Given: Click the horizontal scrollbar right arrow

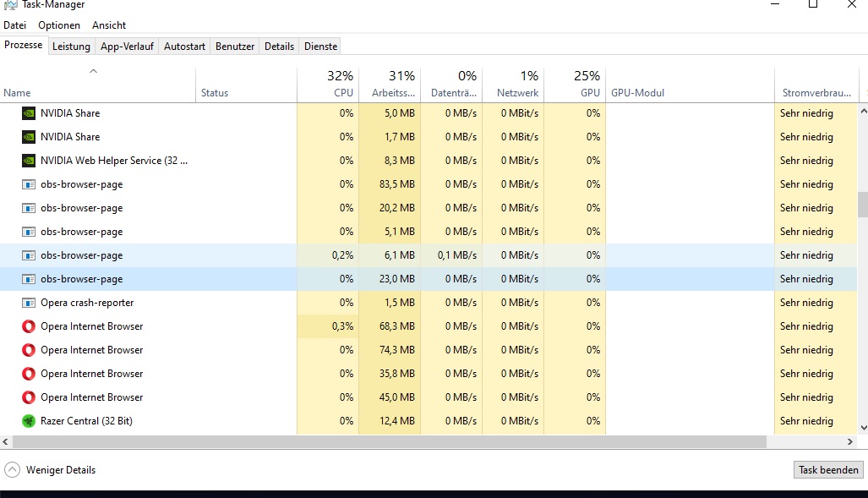Looking at the screenshot, I should [851, 441].
